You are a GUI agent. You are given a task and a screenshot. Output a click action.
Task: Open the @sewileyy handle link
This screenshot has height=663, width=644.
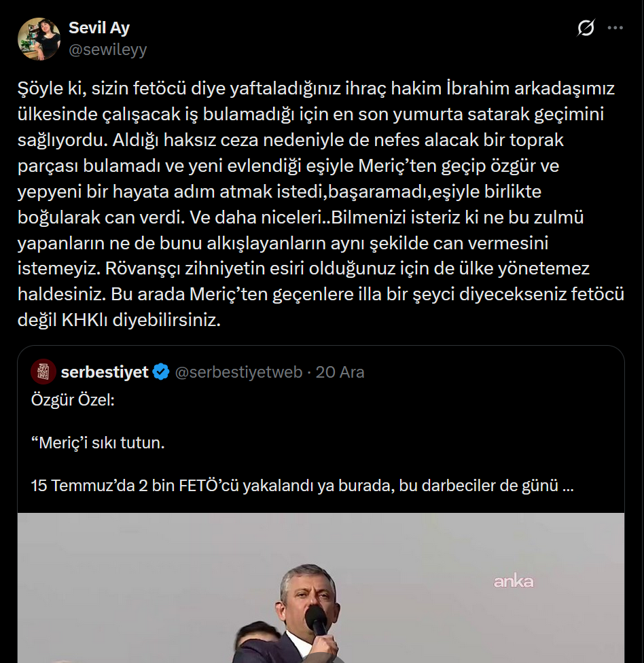pyautogui.click(x=107, y=50)
